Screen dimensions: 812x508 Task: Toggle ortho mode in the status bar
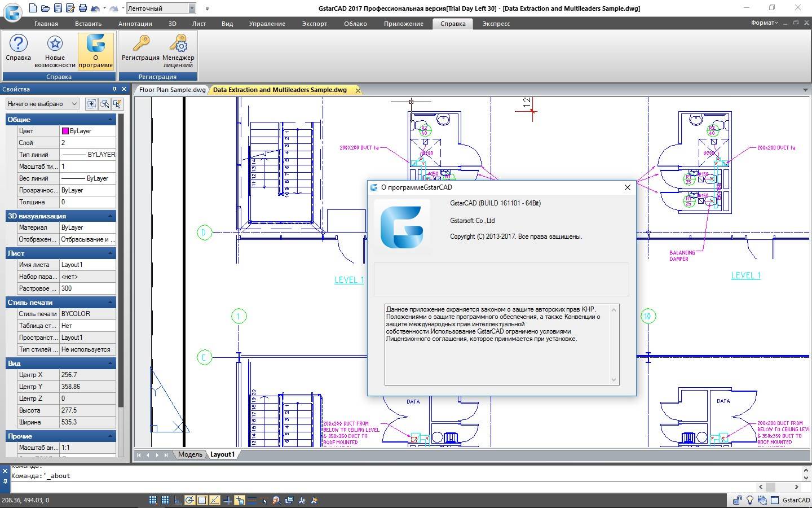pos(178,500)
